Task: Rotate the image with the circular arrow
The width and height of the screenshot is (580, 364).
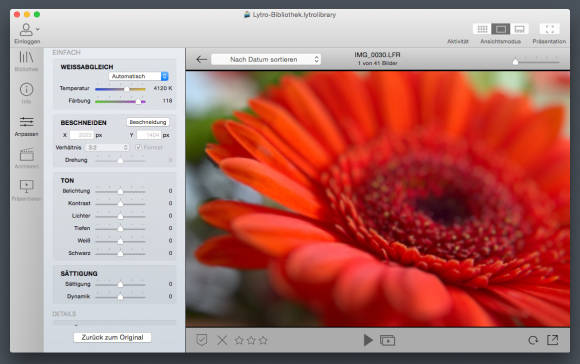Action: (533, 340)
